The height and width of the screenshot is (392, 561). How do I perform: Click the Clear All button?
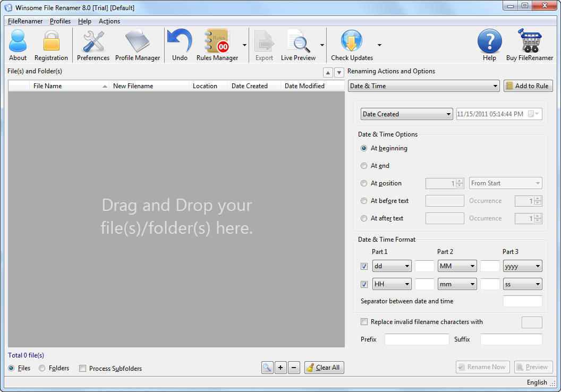pyautogui.click(x=324, y=368)
